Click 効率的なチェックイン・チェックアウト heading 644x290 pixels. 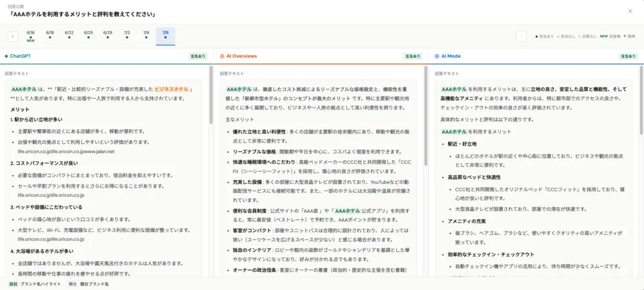click(491, 255)
